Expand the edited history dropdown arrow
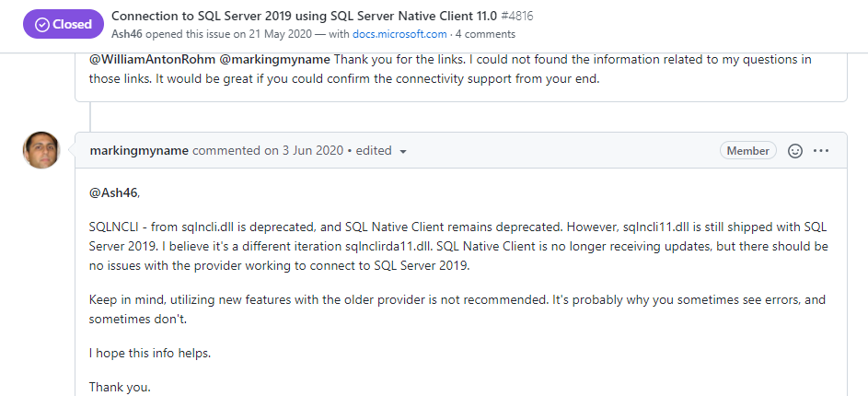Image resolution: width=868 pixels, height=396 pixels. click(x=403, y=151)
